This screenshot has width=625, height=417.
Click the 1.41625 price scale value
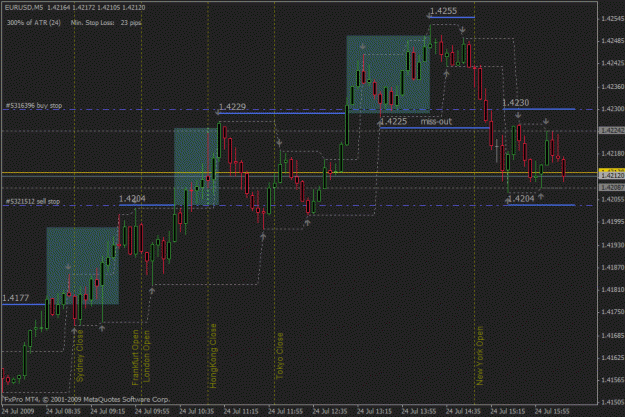[612, 358]
